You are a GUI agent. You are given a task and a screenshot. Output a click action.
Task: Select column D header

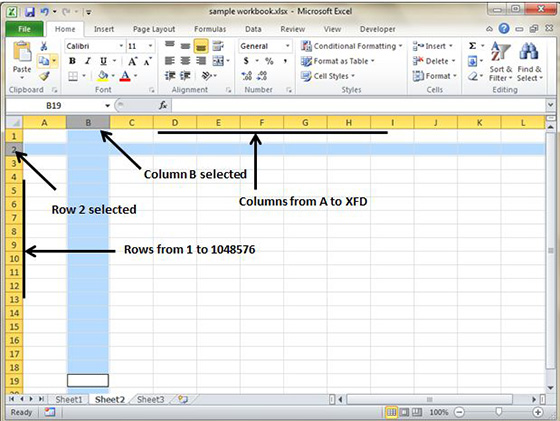coord(175,123)
